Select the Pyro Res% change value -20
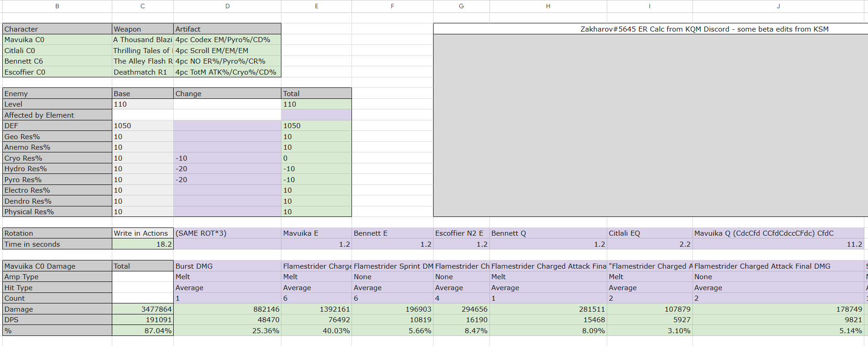The image size is (868, 346). 227,179
